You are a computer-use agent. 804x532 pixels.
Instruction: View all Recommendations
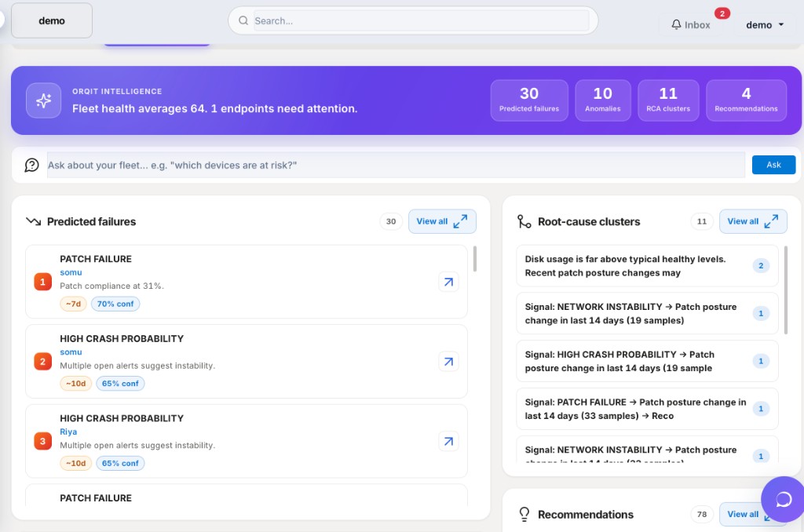click(743, 514)
